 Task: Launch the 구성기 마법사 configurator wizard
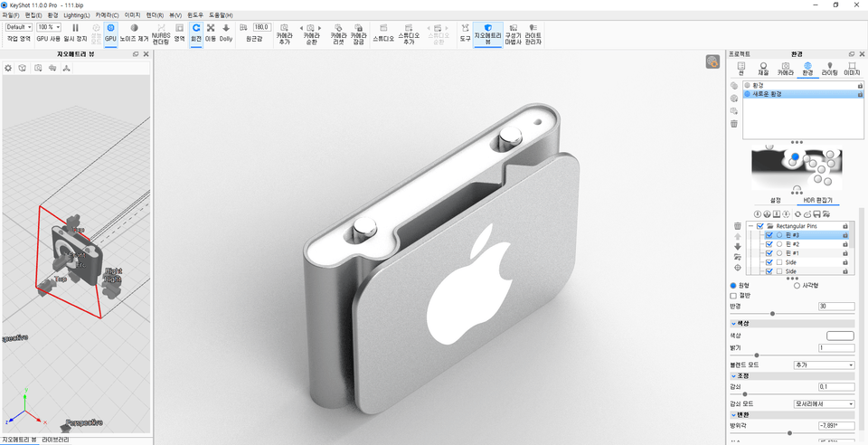[x=514, y=33]
